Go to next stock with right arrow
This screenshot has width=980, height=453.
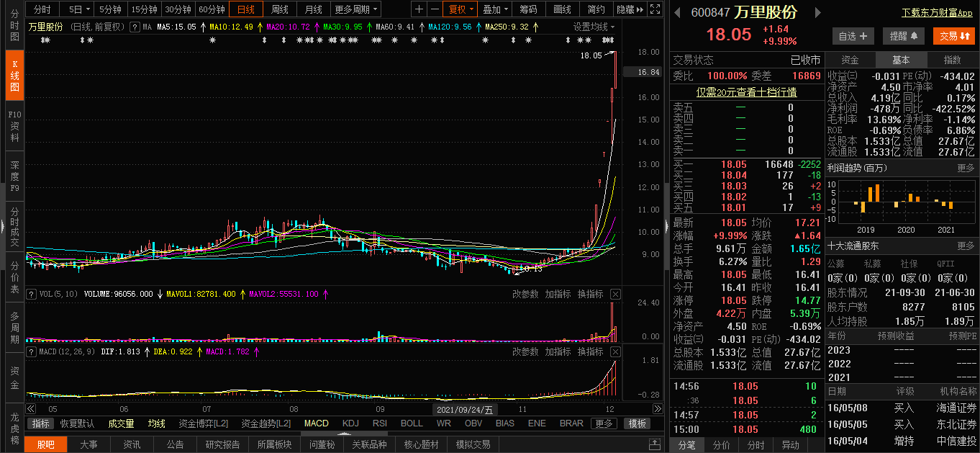coord(817,12)
